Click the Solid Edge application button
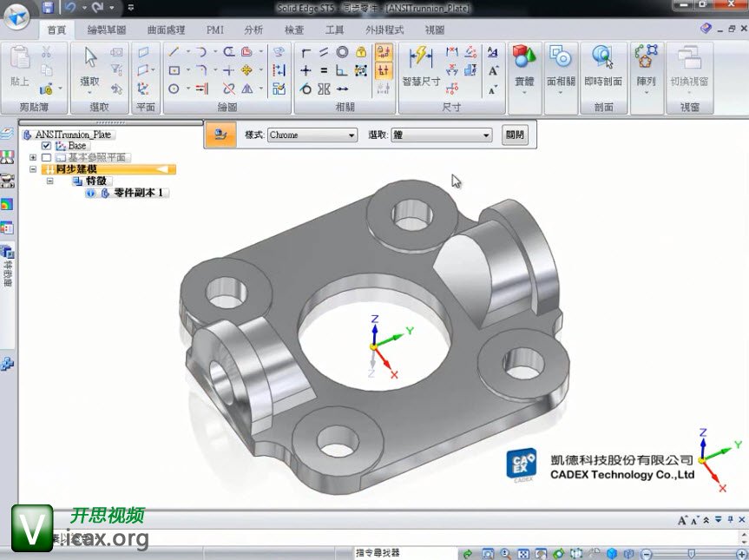749x560 pixels. (17, 13)
